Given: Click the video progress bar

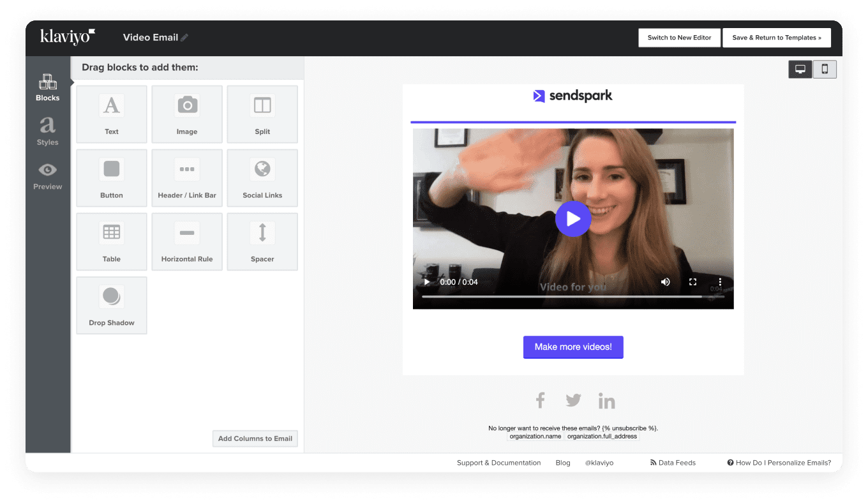Looking at the screenshot, I should tap(573, 297).
